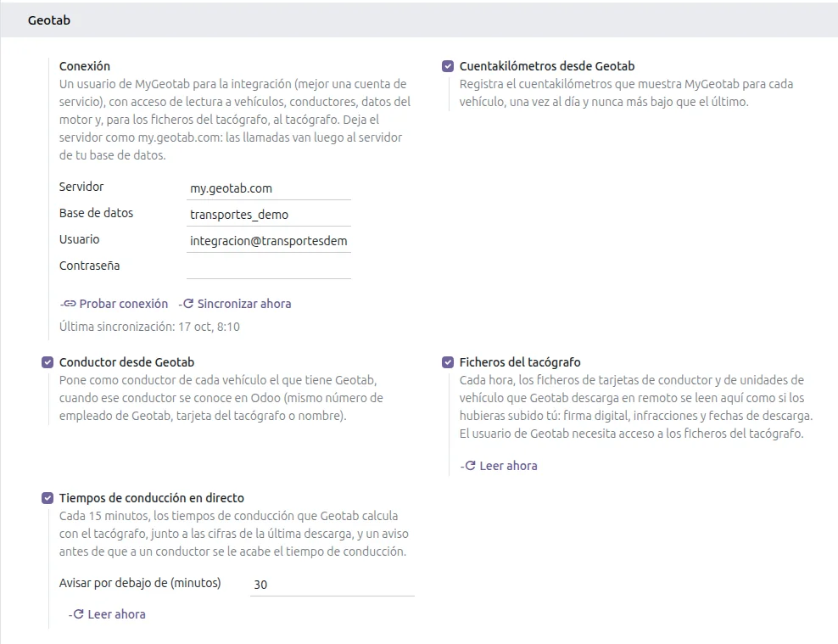
Task: Click the Base de datos label
Action: click(x=96, y=213)
